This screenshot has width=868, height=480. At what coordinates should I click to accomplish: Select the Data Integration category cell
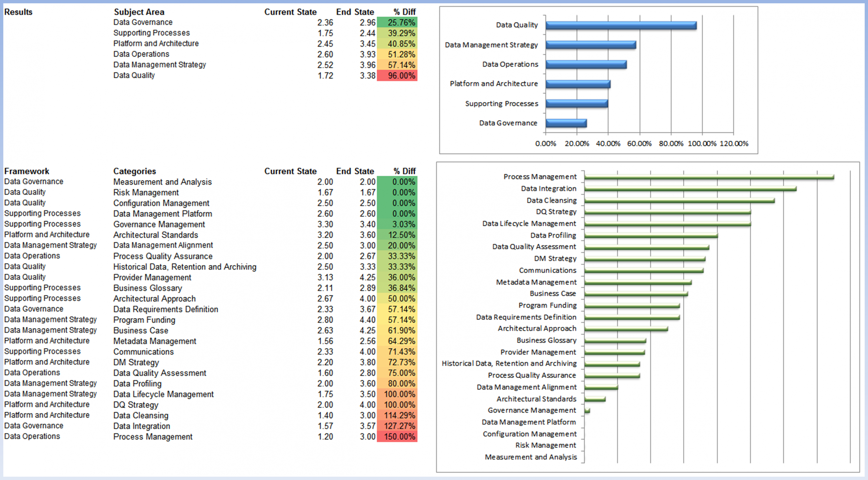(142, 426)
